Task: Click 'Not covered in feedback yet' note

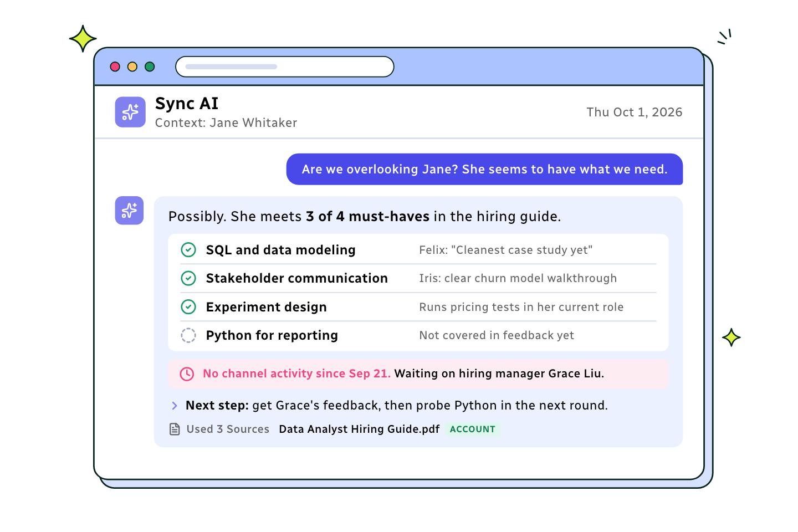Action: (x=497, y=335)
